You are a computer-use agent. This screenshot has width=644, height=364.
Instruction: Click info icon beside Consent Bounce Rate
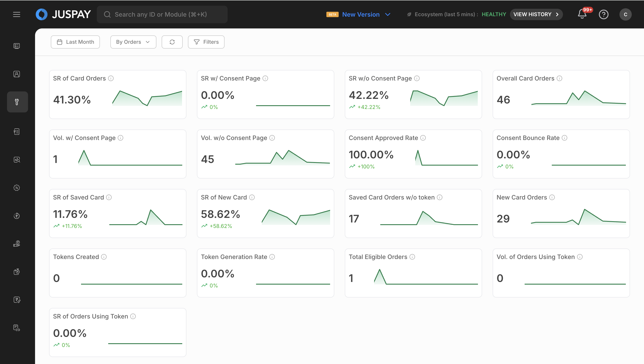[564, 138]
